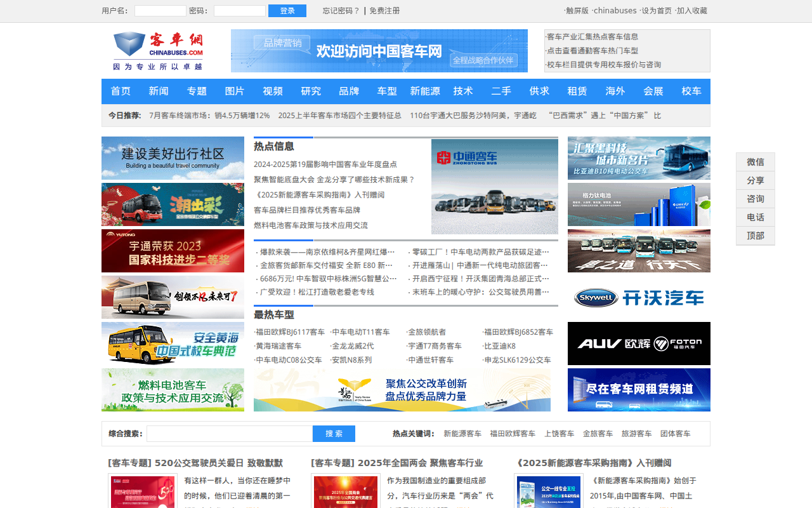
Task: Click the 分享 floating sidebar button
Action: pos(756,180)
